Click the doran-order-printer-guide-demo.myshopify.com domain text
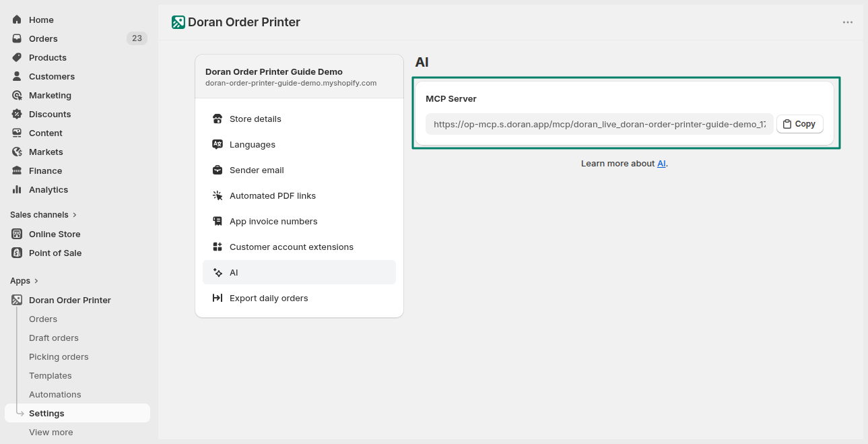The height and width of the screenshot is (444, 868). (x=291, y=83)
